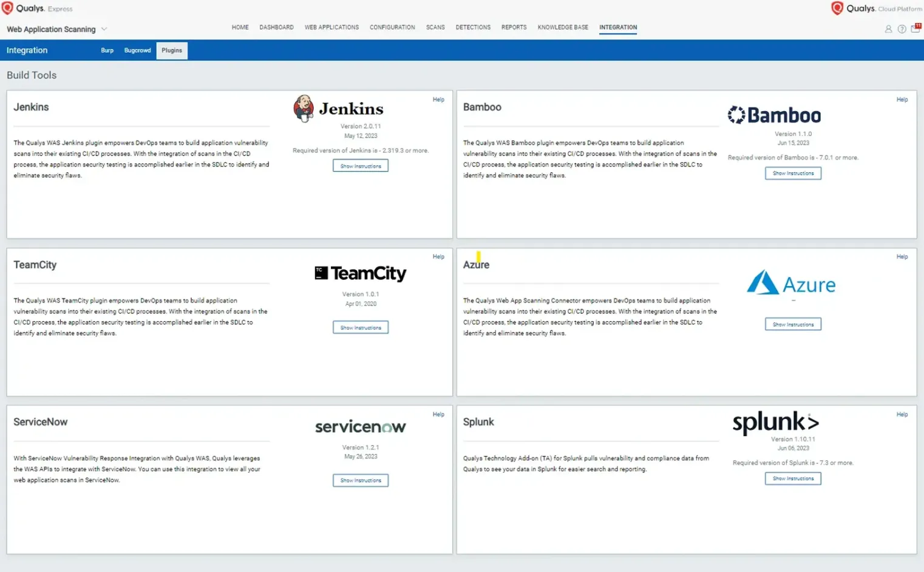Click the Splunk logo image
Screen dimensions: 924x572
[776, 422]
